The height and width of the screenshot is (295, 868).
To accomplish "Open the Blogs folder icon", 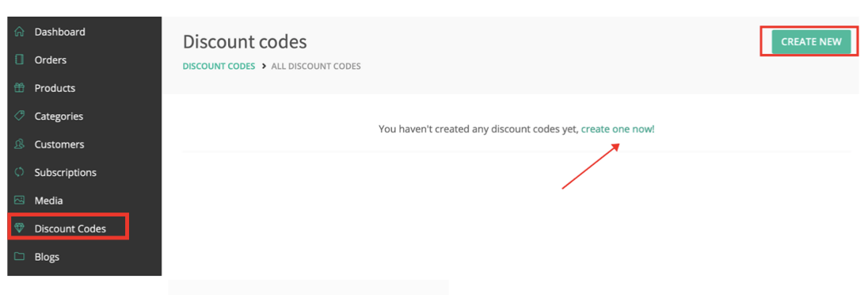I will (19, 257).
